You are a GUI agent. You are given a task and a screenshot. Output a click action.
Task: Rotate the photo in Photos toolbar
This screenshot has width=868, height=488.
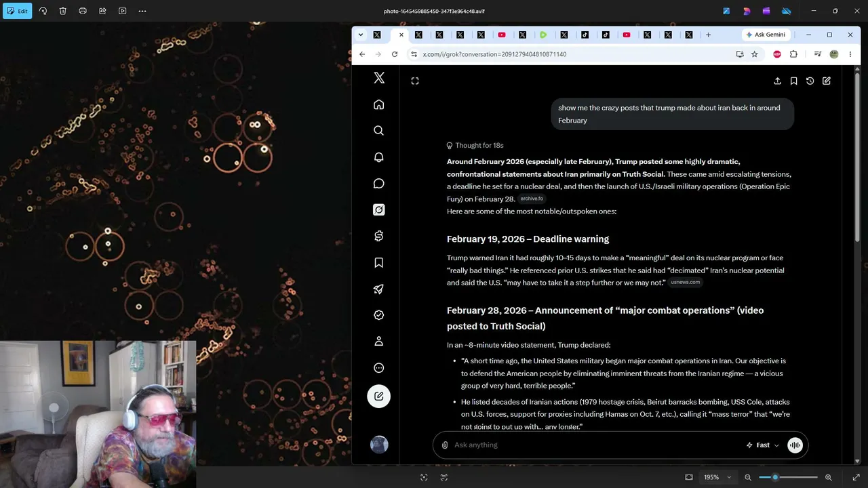coord(43,11)
